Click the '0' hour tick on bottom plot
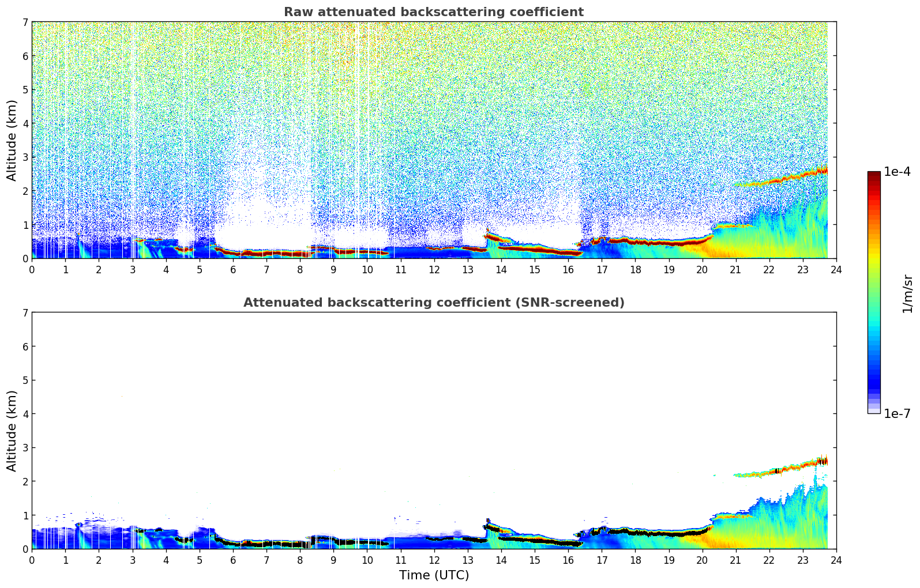920x588 pixels. click(32, 560)
